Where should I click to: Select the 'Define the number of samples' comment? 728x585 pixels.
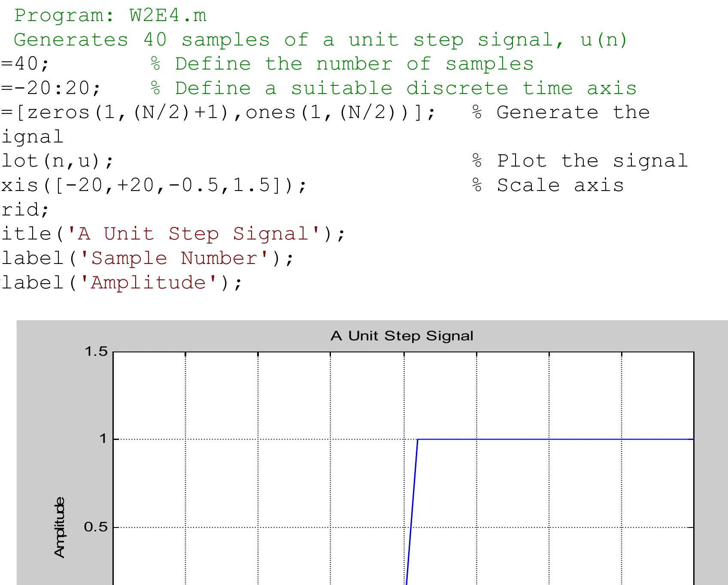[x=342, y=64]
